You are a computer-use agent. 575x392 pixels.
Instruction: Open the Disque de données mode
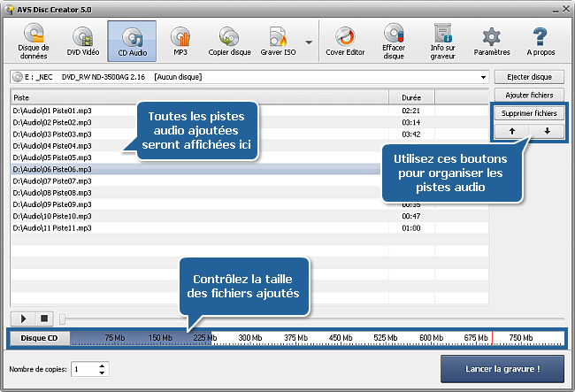click(34, 44)
